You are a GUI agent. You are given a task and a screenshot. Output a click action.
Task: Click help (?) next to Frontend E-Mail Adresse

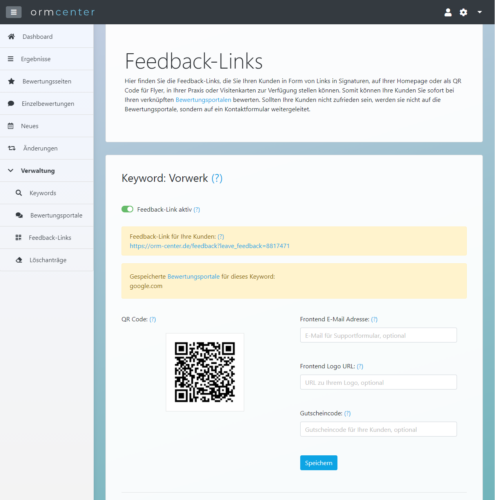click(374, 319)
